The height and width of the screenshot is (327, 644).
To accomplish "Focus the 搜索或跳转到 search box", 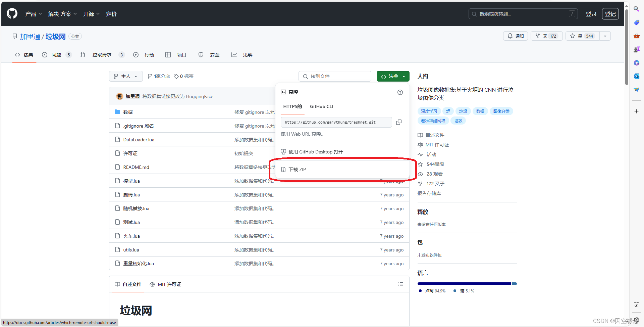I will [523, 14].
